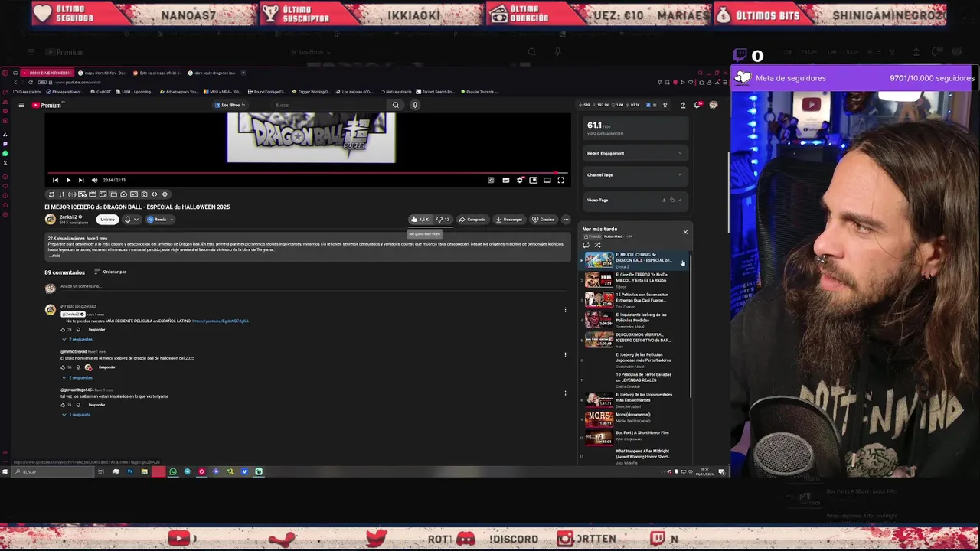Open YouTube hamburger guide menu
The width and height of the screenshot is (980, 551).
pyautogui.click(x=21, y=105)
